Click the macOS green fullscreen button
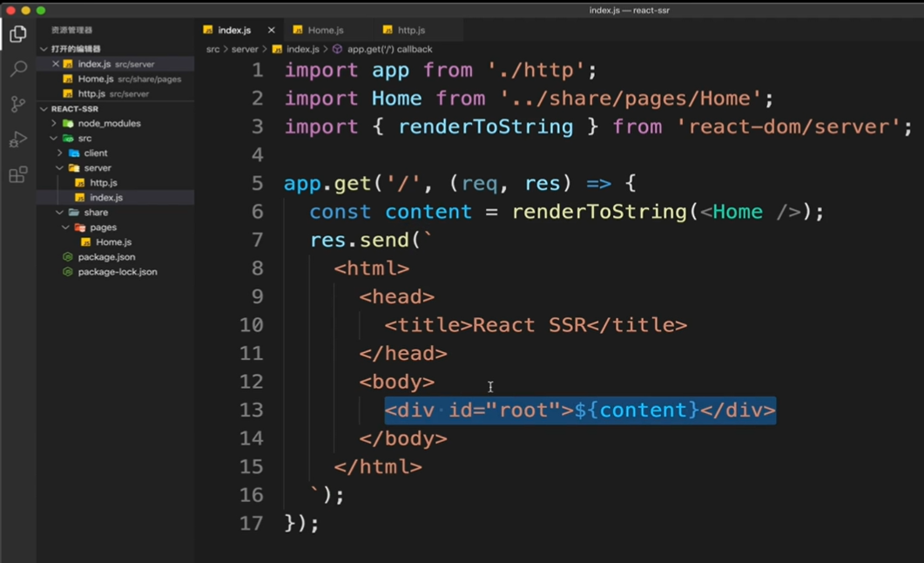 pos(41,10)
